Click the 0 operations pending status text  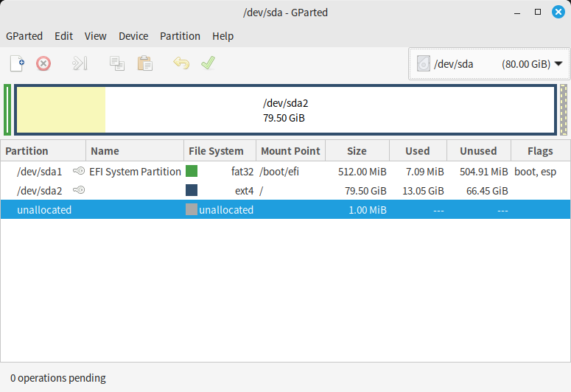coord(58,378)
